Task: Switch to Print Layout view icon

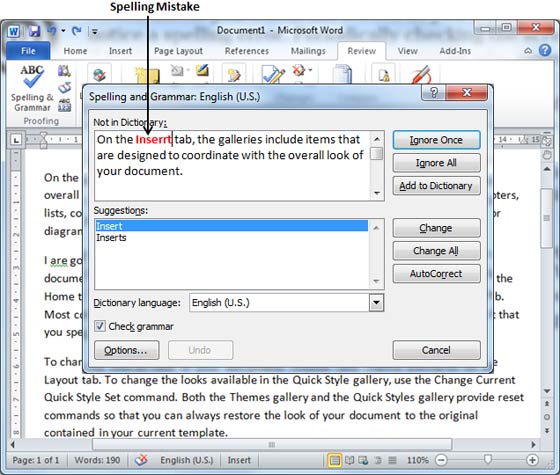Action: pyautogui.click(x=334, y=460)
